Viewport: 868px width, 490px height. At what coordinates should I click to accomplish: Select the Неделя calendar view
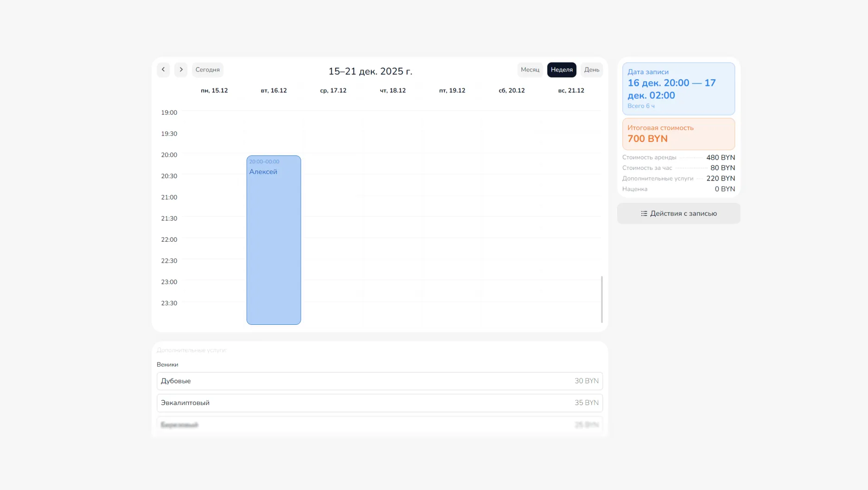(x=562, y=70)
